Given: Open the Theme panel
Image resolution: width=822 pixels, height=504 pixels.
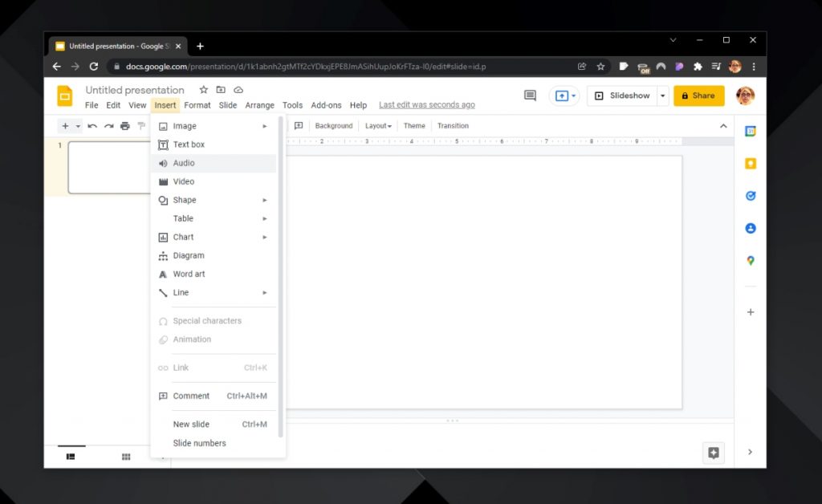Looking at the screenshot, I should coord(414,126).
